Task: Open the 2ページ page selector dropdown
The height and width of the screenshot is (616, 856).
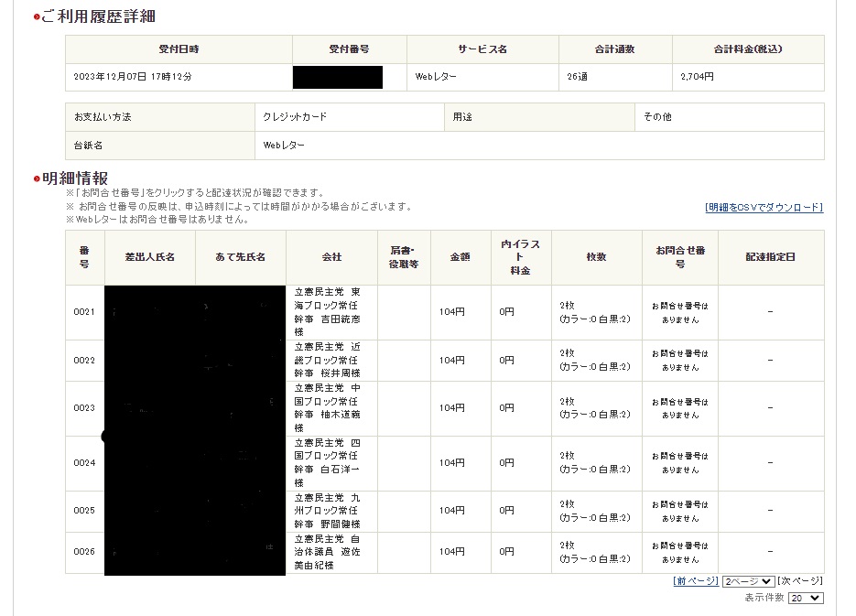Action: point(748,581)
